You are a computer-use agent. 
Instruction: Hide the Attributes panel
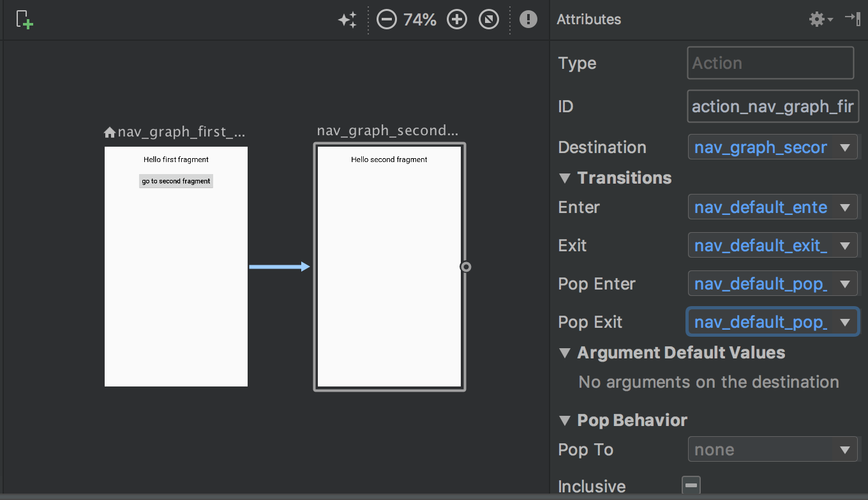pyautogui.click(x=853, y=18)
